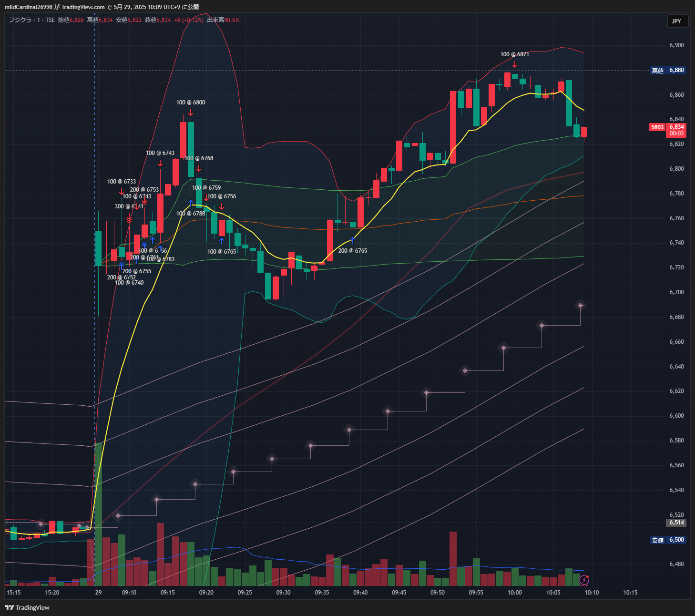Select the 出来高 90.6K volume value
Viewport: 695px width, 616px height.
(x=223, y=20)
